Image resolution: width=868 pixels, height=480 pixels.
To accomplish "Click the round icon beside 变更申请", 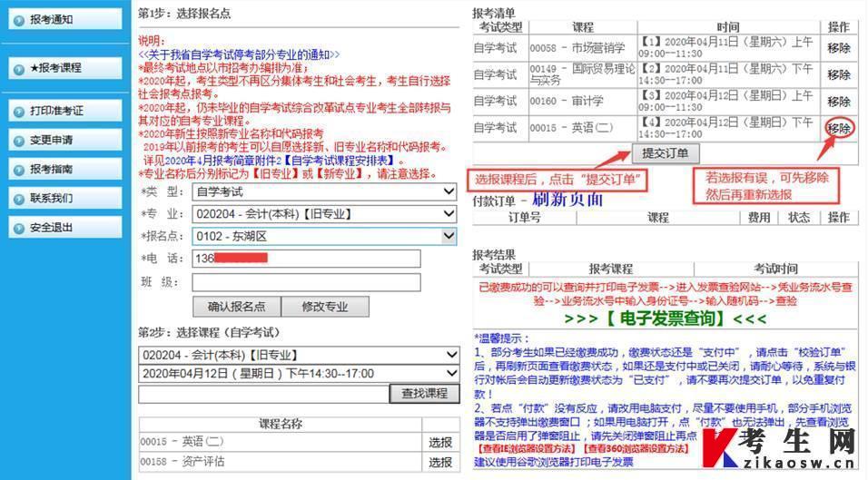I will pos(19,141).
